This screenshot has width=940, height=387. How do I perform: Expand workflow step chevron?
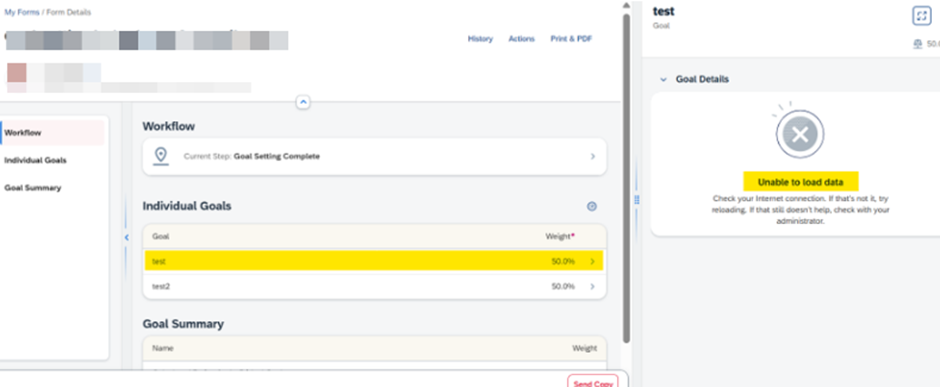(x=592, y=156)
